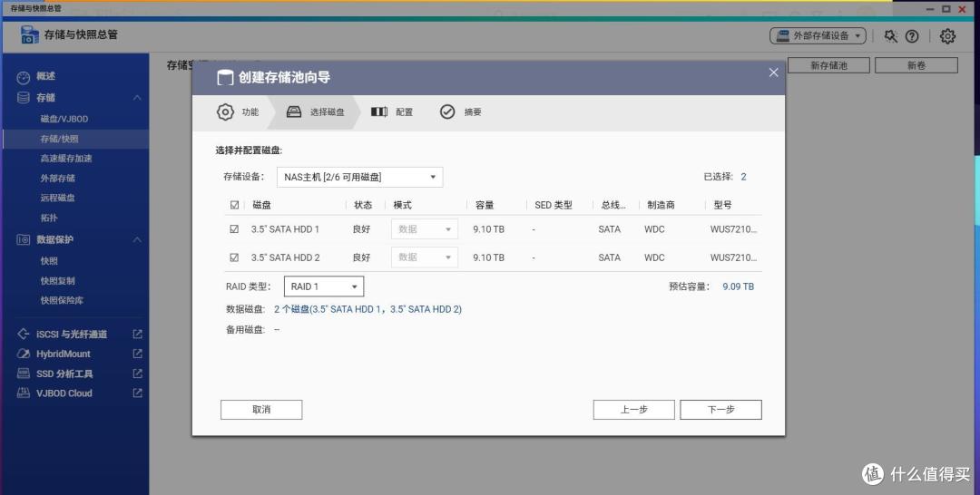This screenshot has width=980, height=495.
Task: Click the 存储与快照总管 app logo icon
Action: point(29,35)
